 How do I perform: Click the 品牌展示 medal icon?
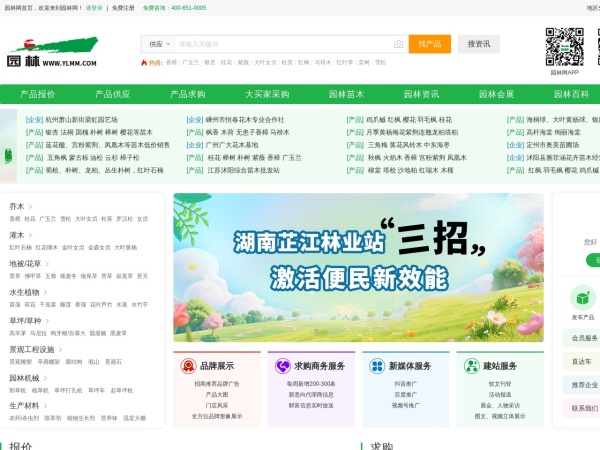(187, 366)
